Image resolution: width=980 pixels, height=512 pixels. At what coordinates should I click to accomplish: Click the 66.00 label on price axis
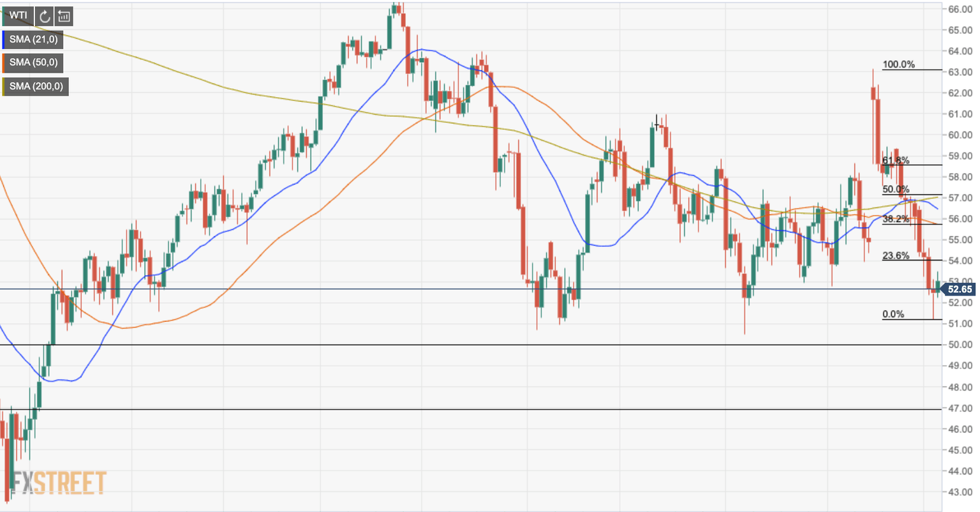(x=960, y=9)
